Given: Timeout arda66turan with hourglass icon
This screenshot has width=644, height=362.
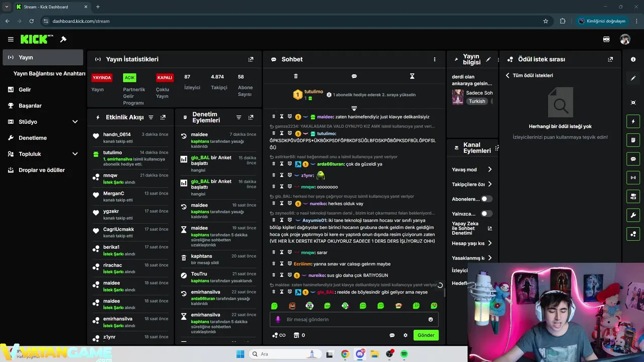Looking at the screenshot, I should point(282,164).
